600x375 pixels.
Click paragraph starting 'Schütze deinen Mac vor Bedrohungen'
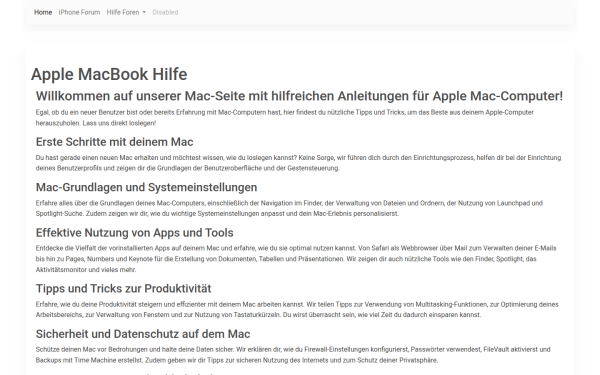tap(293, 355)
